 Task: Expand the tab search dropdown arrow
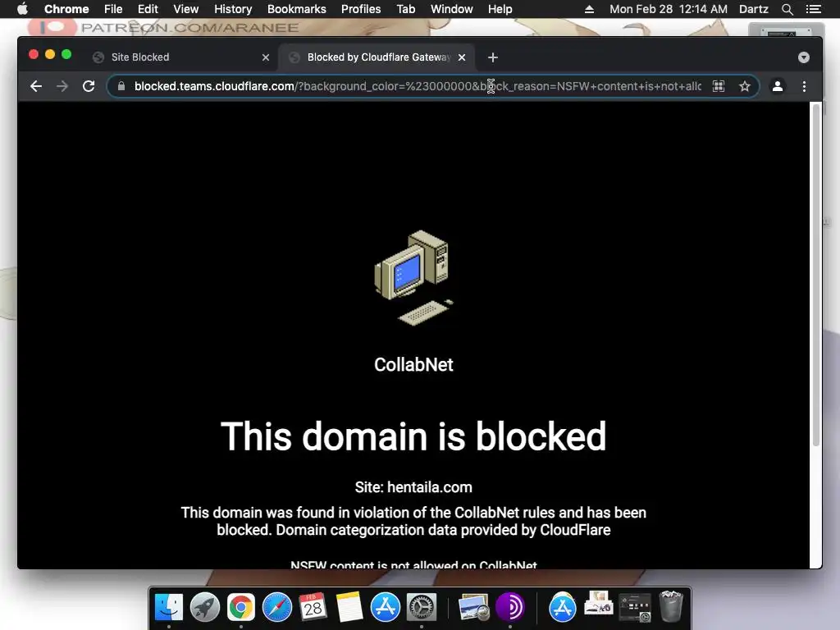click(804, 57)
